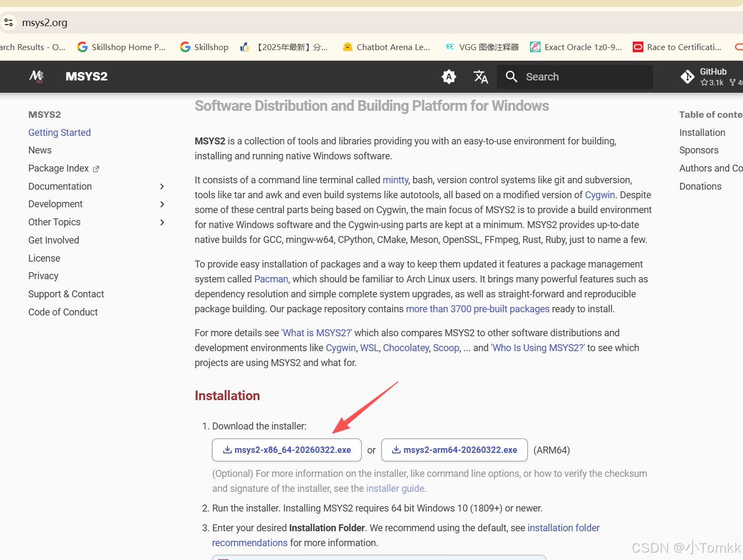743x560 pixels.
Task: Expand the Other Topics section chevron
Action: [162, 222]
